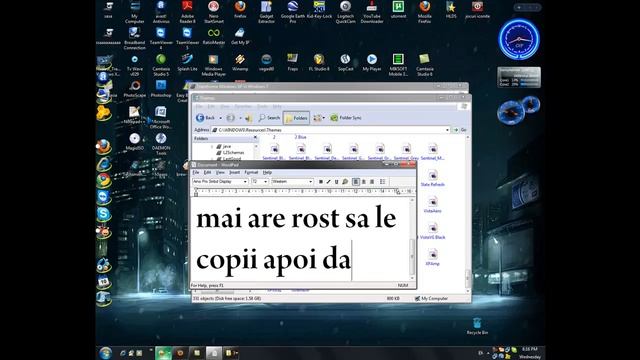This screenshot has height=360, width=640.
Task: Select the VistaVG Black theme file
Action: point(432,231)
